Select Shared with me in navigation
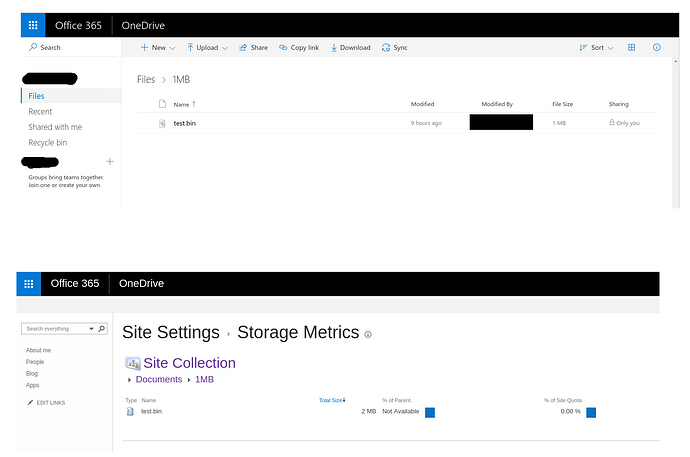The width and height of the screenshot is (690, 457). click(x=55, y=127)
